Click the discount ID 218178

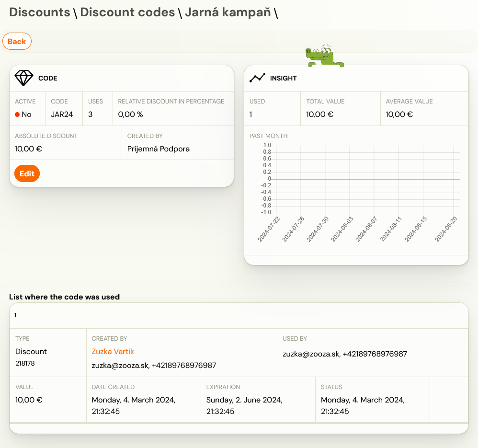[25, 363]
